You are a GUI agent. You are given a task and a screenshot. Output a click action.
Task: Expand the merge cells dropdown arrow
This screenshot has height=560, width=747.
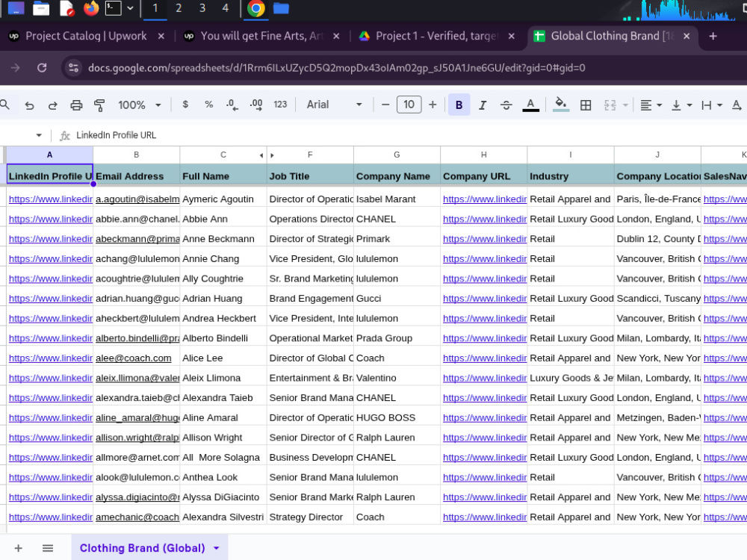[625, 105]
